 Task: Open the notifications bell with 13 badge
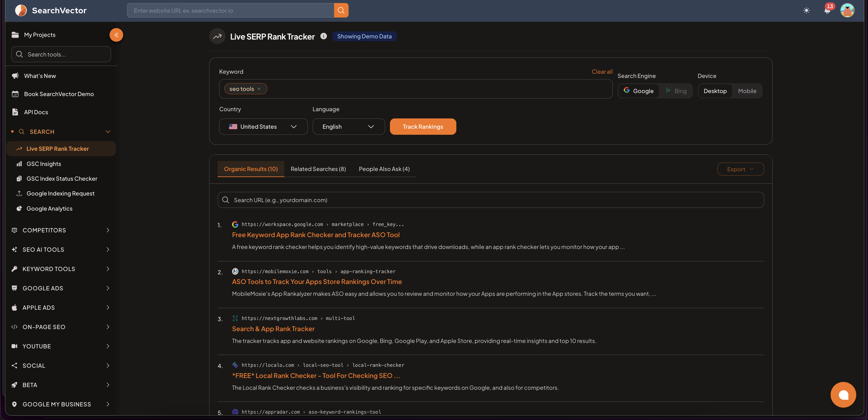827,10
